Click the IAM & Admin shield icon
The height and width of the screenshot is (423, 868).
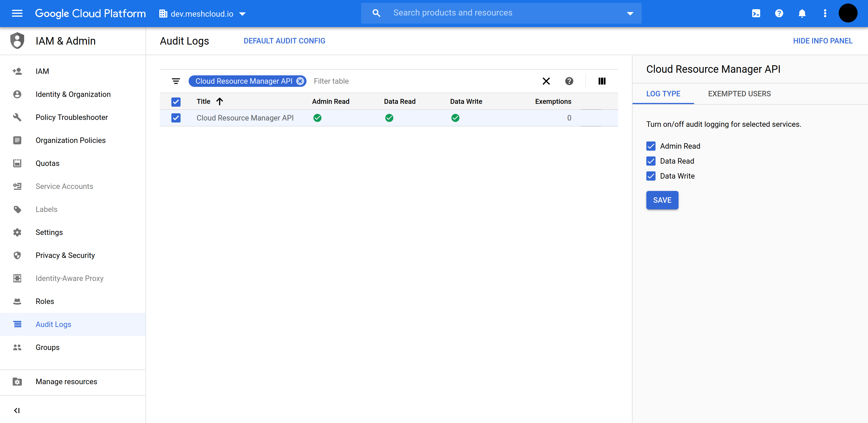tap(17, 41)
